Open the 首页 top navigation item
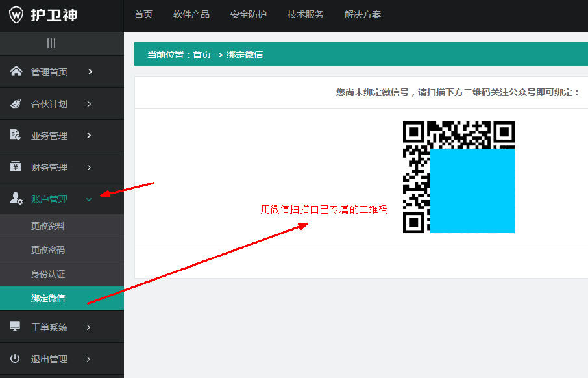The height and width of the screenshot is (378, 588). [x=143, y=15]
